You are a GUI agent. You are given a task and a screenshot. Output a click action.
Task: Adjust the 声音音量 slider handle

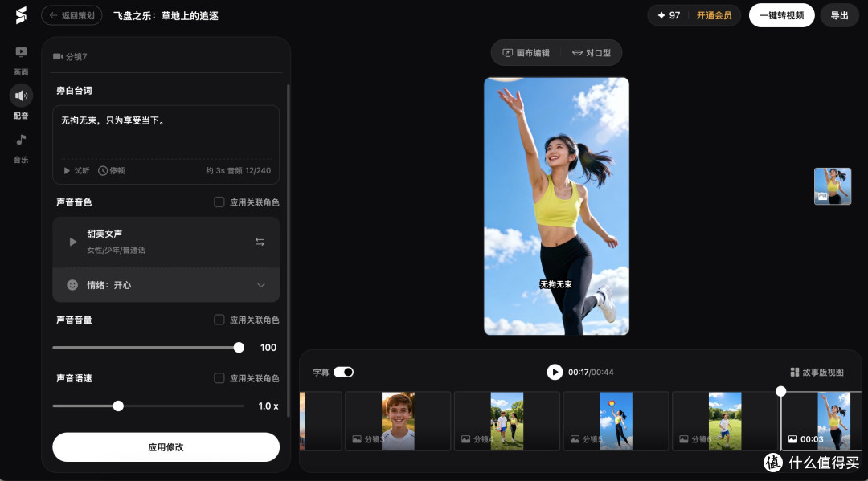[239, 347]
